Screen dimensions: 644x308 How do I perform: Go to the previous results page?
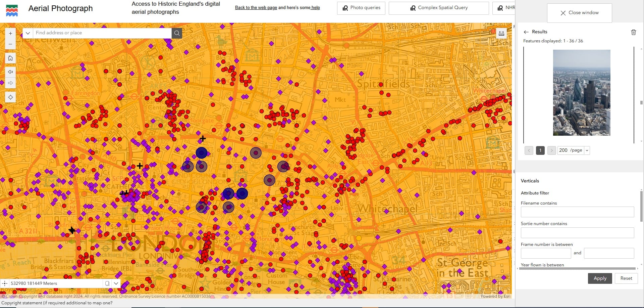pyautogui.click(x=529, y=150)
